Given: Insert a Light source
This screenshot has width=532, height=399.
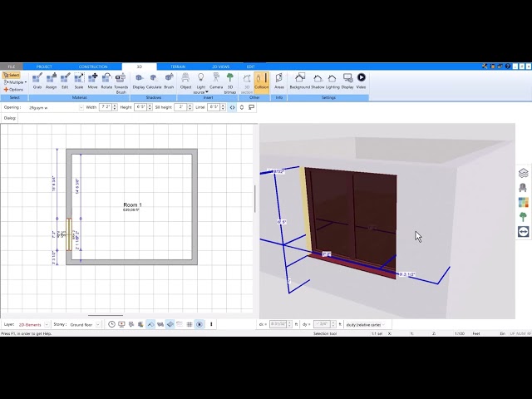Looking at the screenshot, I should point(200,83).
